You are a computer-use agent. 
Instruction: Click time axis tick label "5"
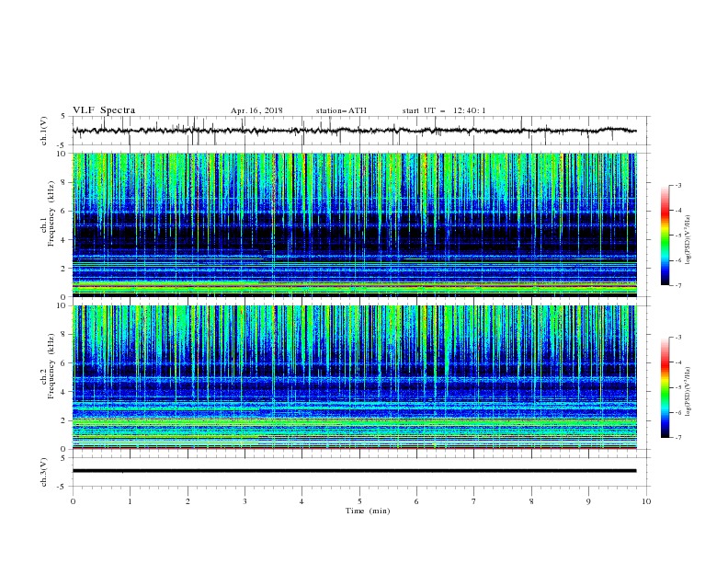pos(359,501)
